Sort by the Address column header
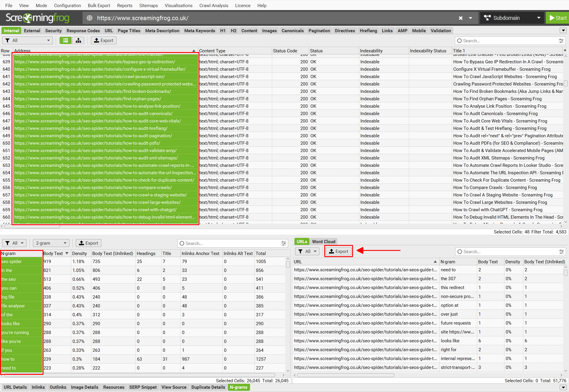 click(x=105, y=51)
